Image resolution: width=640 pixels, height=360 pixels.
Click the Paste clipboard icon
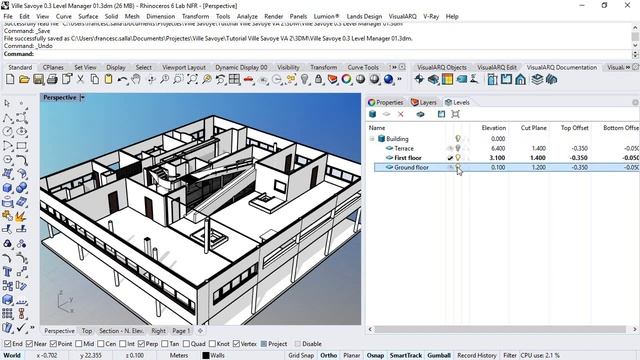click(108, 79)
